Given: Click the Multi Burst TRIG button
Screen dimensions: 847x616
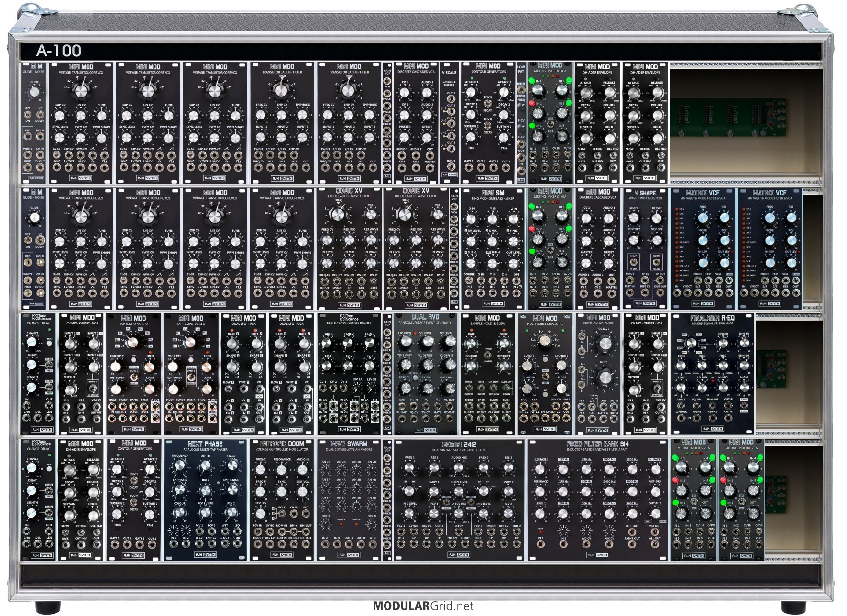Looking at the screenshot, I should (545, 359).
